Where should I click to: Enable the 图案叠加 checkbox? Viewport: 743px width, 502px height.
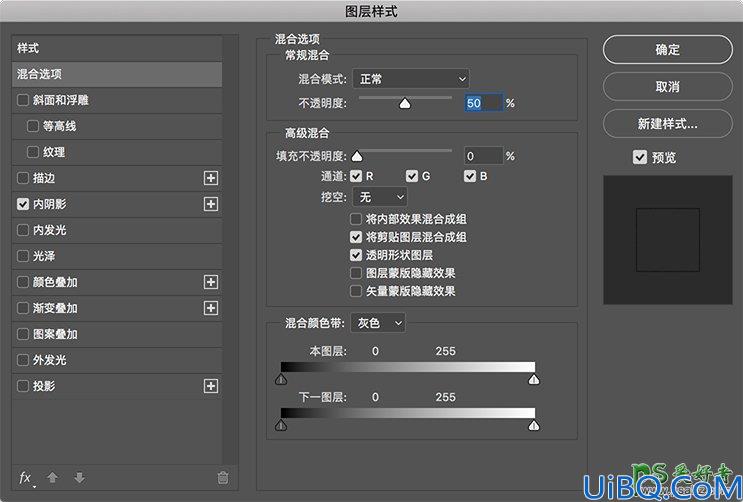[x=23, y=334]
